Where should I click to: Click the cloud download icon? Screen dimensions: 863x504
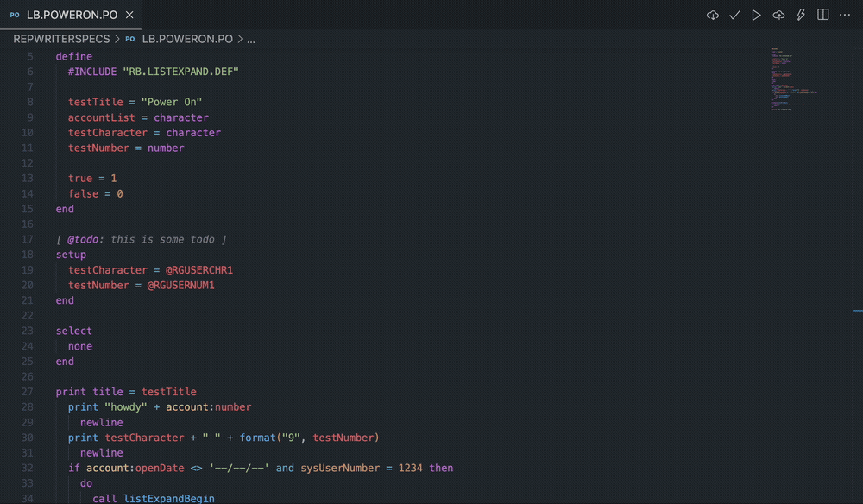[713, 15]
